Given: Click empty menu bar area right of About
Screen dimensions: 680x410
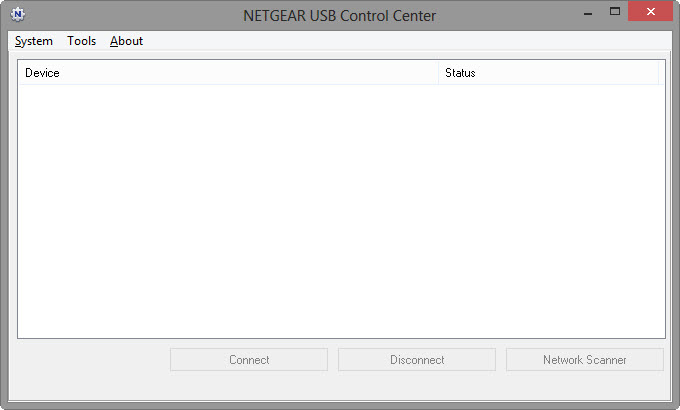Looking at the screenshot, I should pos(400,41).
